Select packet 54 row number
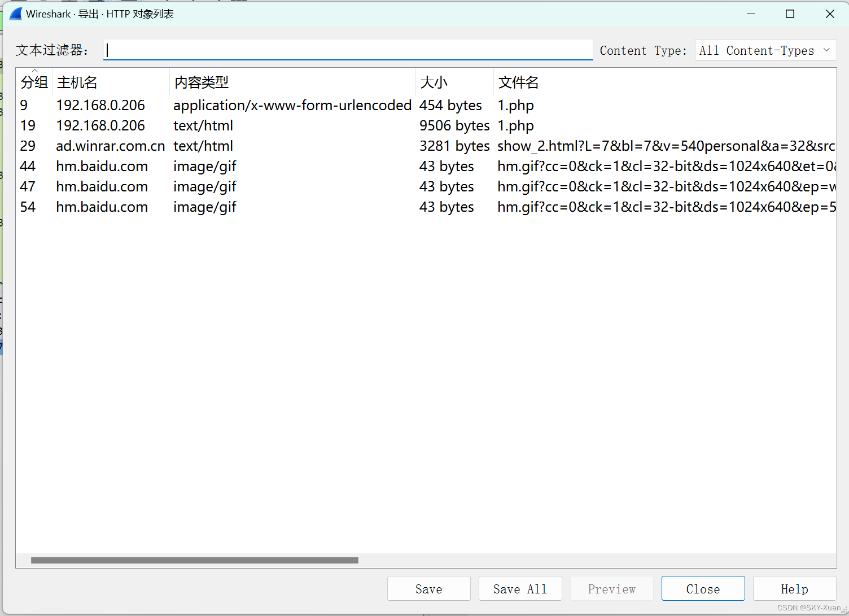849x616 pixels. pos(28,207)
